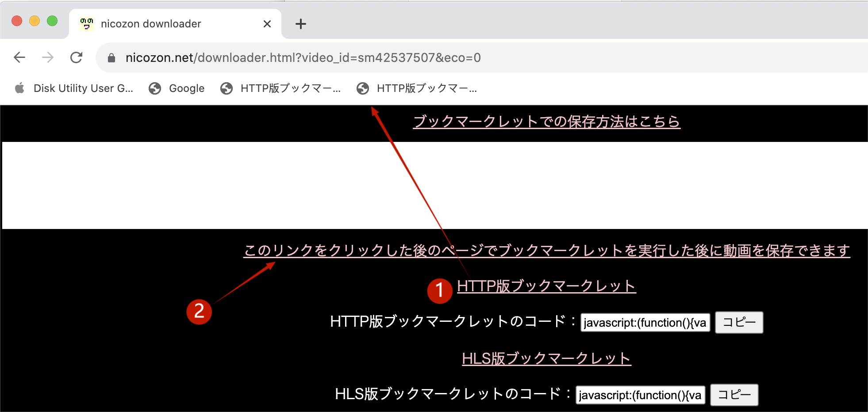The image size is (868, 412).
Task: Click the forward navigation arrow icon
Action: pyautogui.click(x=48, y=57)
